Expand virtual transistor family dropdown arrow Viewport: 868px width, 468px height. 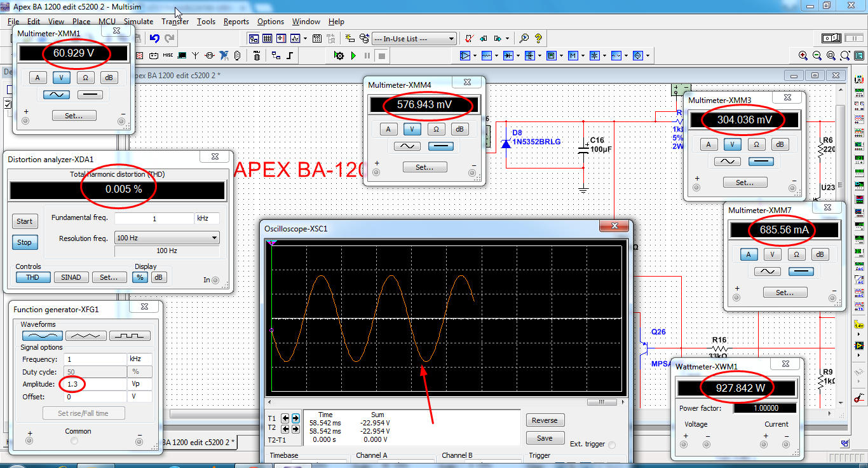(x=539, y=55)
